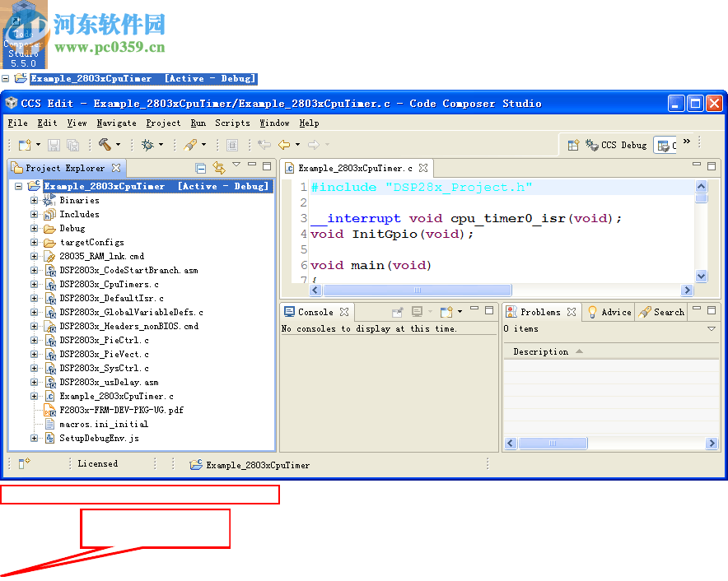
Task: Show hidden perspectives chevron
Action: [687, 141]
